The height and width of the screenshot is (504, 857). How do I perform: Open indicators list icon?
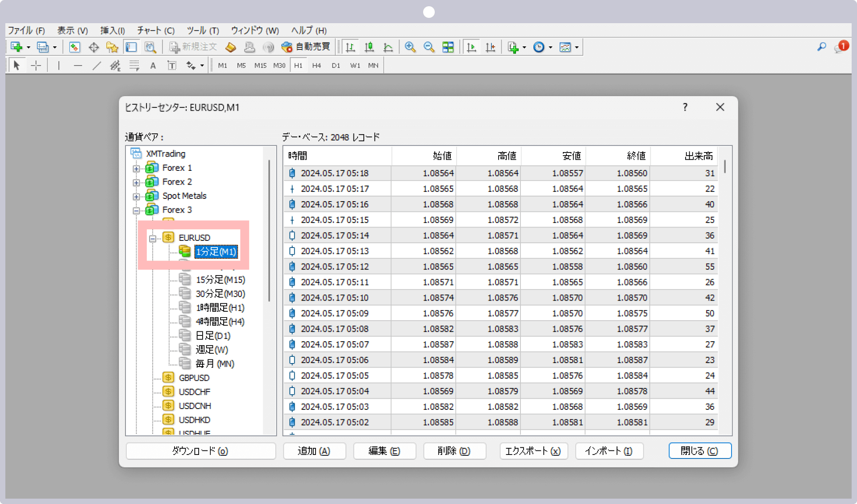513,47
